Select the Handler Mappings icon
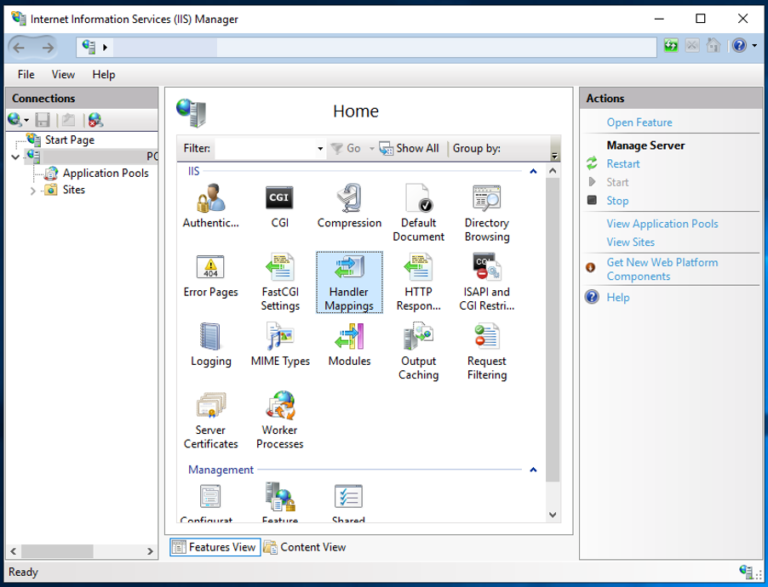768x587 pixels. pos(349,282)
